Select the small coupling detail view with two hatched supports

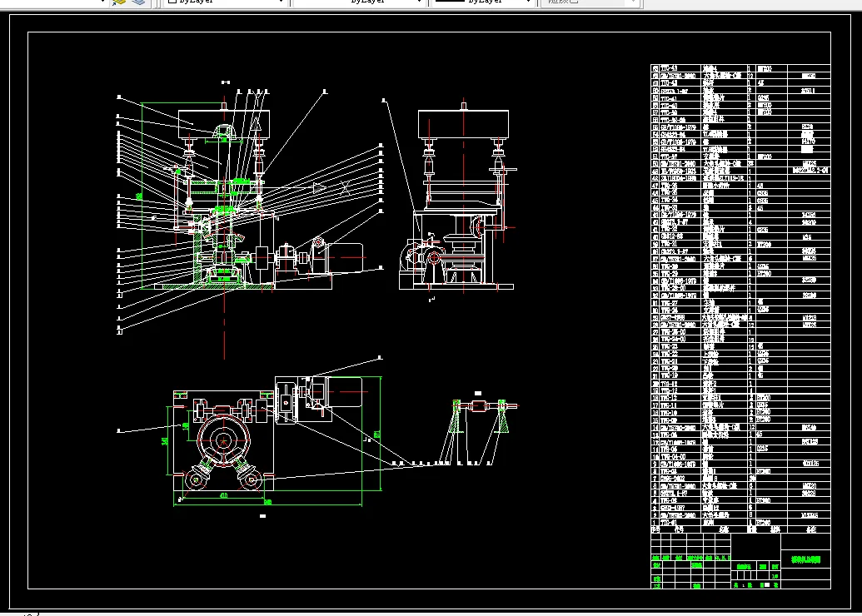click(x=485, y=418)
